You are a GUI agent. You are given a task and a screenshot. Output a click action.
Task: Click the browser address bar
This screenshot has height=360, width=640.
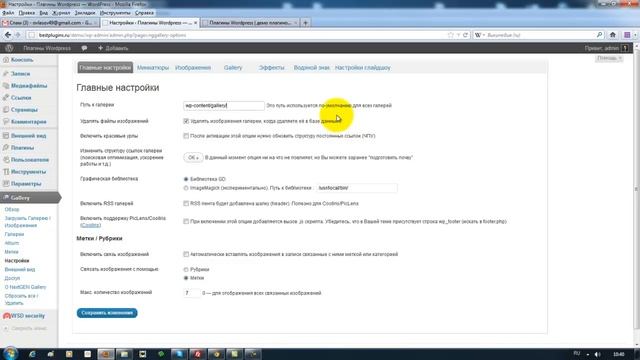241,35
